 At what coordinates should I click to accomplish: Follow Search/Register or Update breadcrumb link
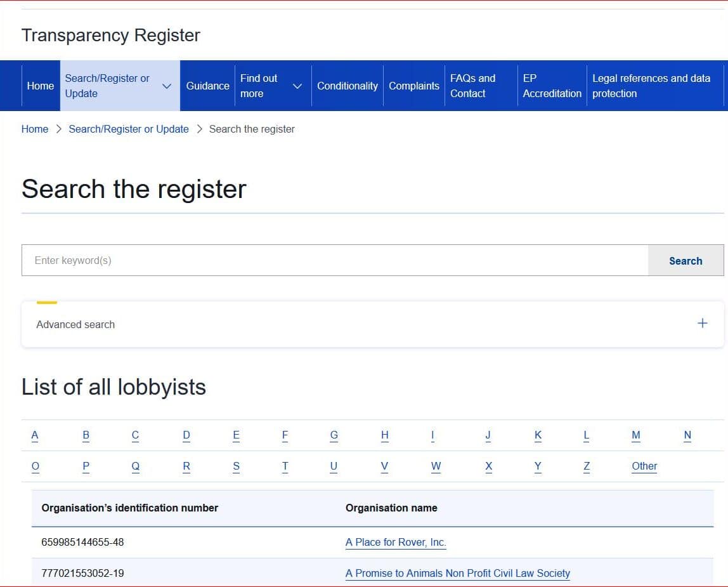click(x=129, y=129)
